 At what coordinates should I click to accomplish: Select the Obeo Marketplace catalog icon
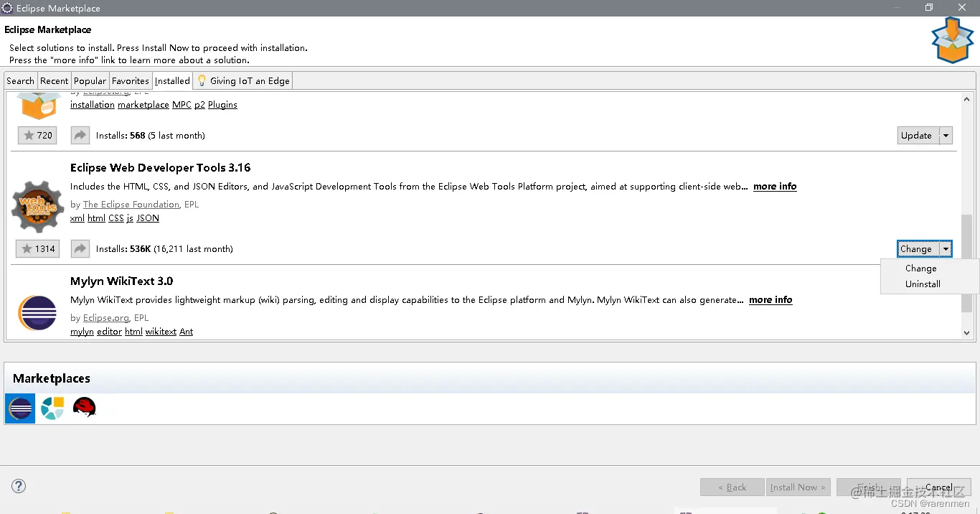pos(52,408)
